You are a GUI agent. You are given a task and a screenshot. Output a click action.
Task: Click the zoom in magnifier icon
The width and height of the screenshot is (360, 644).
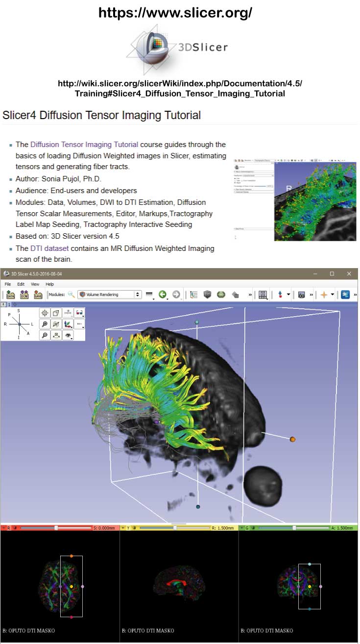click(45, 324)
